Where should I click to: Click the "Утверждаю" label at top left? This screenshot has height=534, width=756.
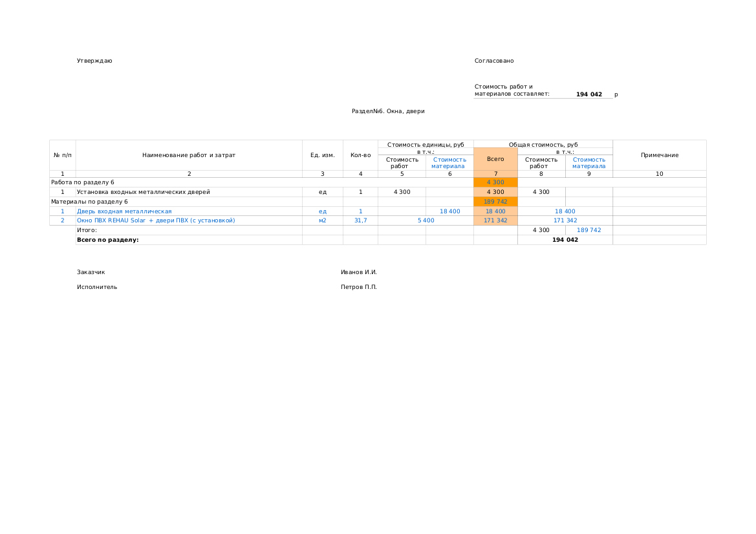94,61
